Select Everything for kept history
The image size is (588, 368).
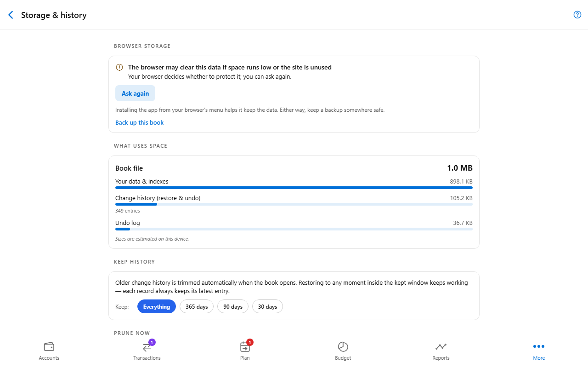tap(157, 306)
